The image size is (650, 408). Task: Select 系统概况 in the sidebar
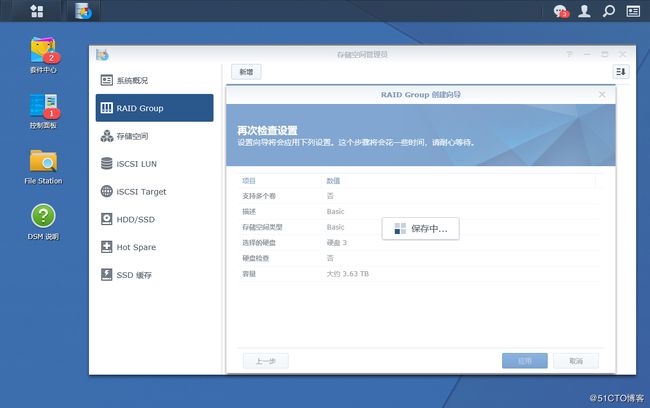(x=155, y=80)
